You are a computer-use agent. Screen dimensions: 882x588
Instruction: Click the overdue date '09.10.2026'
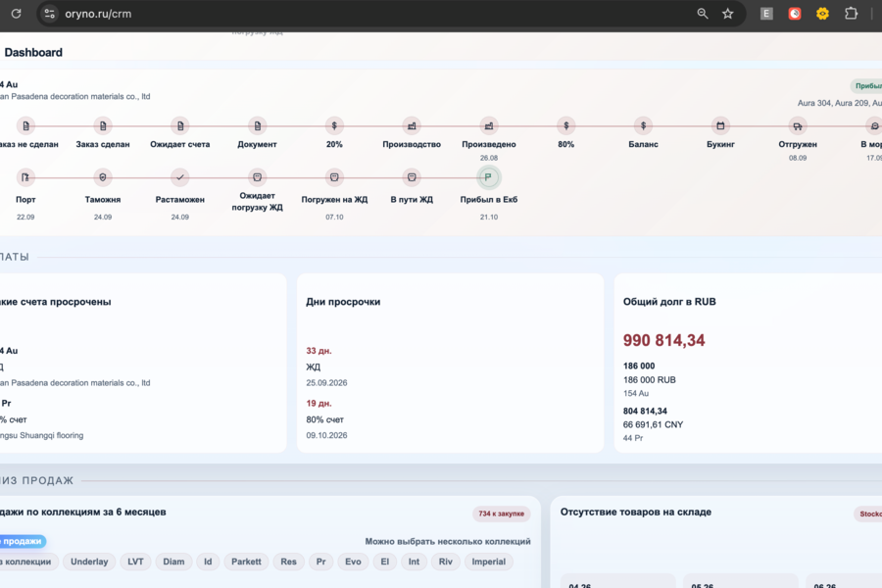click(326, 435)
